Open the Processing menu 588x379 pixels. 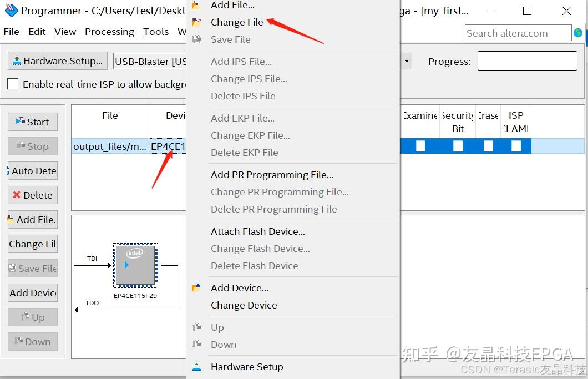[x=109, y=32]
